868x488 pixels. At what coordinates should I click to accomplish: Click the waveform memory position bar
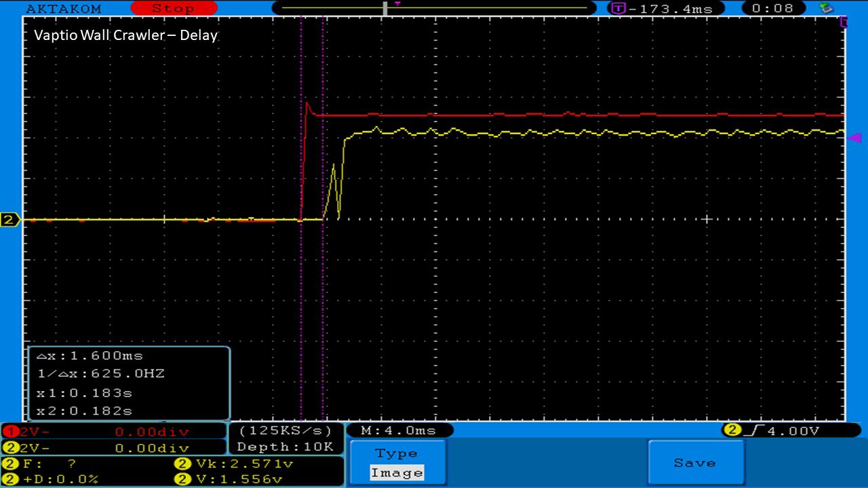[434, 9]
